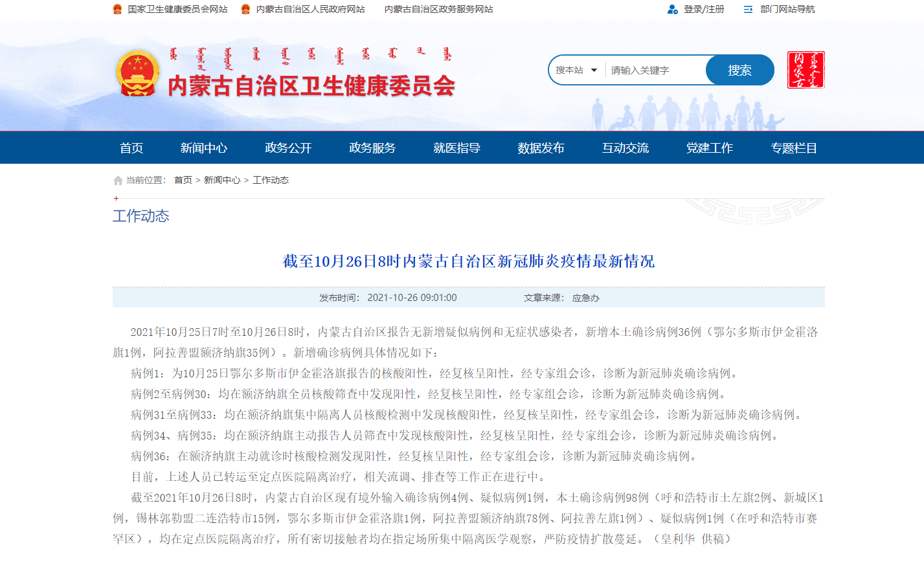This screenshot has height=567, width=924.
Task: Click the 请输入关键字 search input field
Action: [654, 70]
